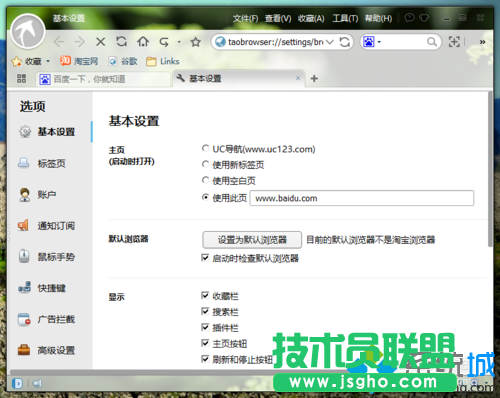500x398 pixels.
Task: Click the speaker icon in status bar
Action: [37, 383]
